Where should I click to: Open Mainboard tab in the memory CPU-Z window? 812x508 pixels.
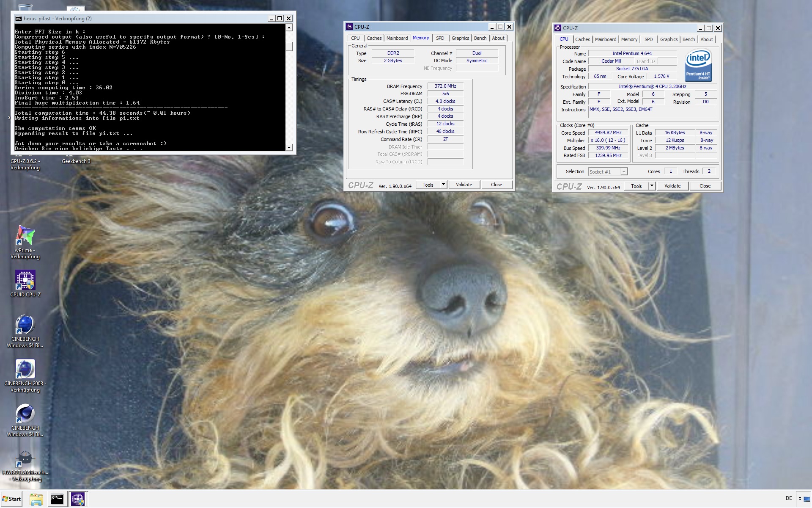tap(397, 38)
